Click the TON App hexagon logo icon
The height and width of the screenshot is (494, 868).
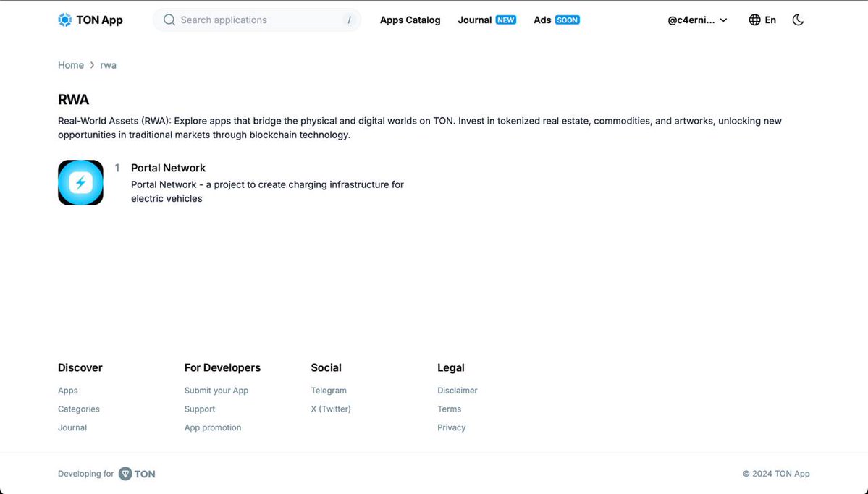[x=64, y=20]
